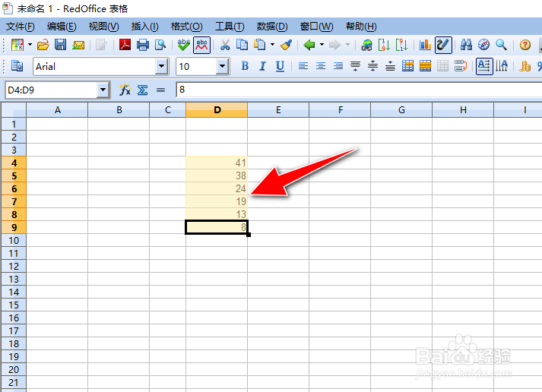Click the Sum sigma button
Viewport: 542px width, 392px height.
tap(142, 90)
